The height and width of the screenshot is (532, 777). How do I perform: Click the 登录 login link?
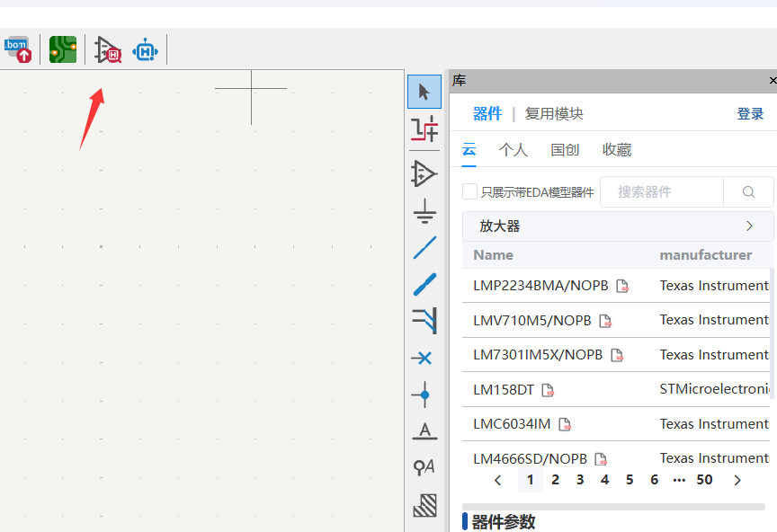point(750,113)
